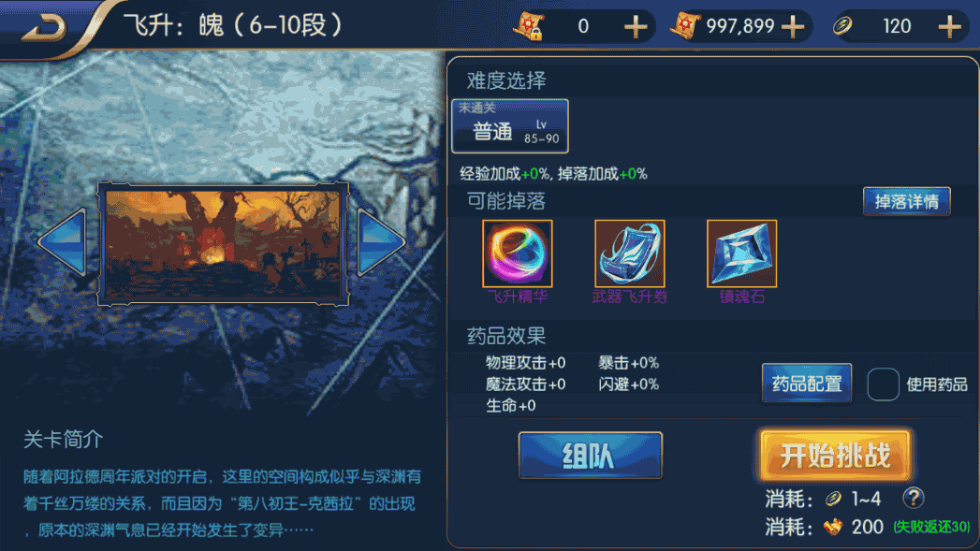Image resolution: width=980 pixels, height=551 pixels.
Task: Start with the 开始挑战 button
Action: point(835,456)
